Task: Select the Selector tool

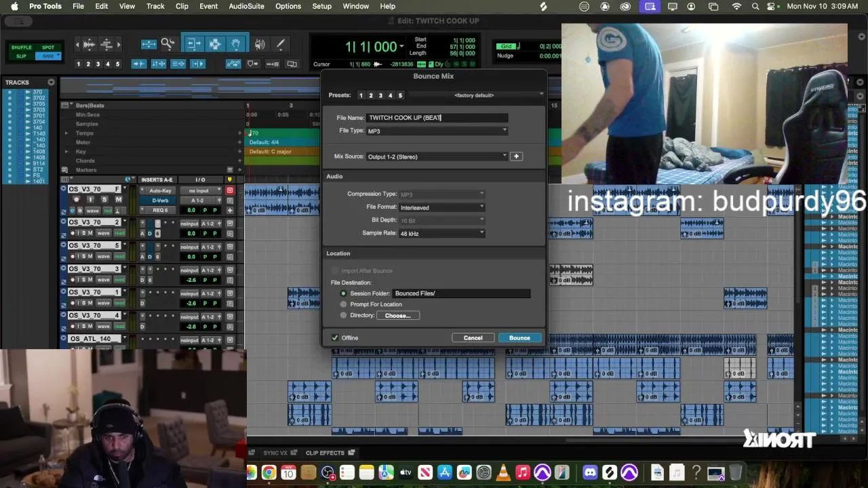Action: [214, 44]
